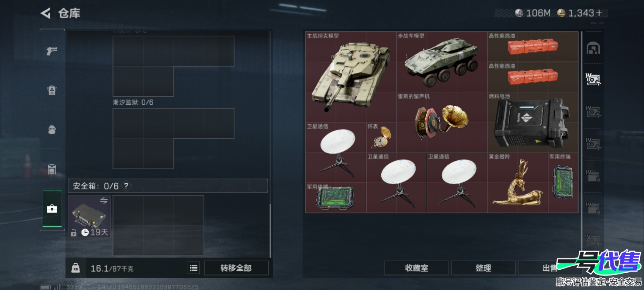
Task: Select the 燃料电池 fuel cell item
Action: click(x=533, y=122)
